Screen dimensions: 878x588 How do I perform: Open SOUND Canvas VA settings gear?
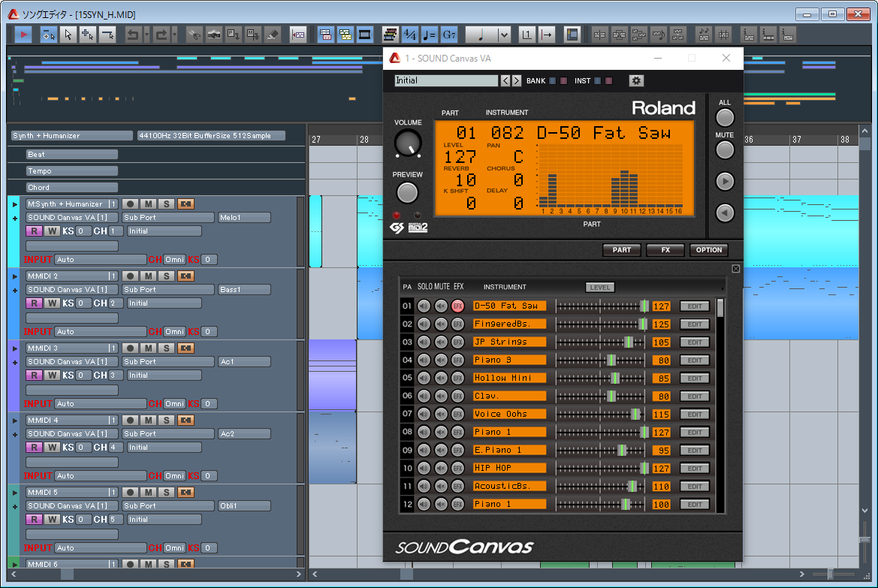(x=636, y=80)
